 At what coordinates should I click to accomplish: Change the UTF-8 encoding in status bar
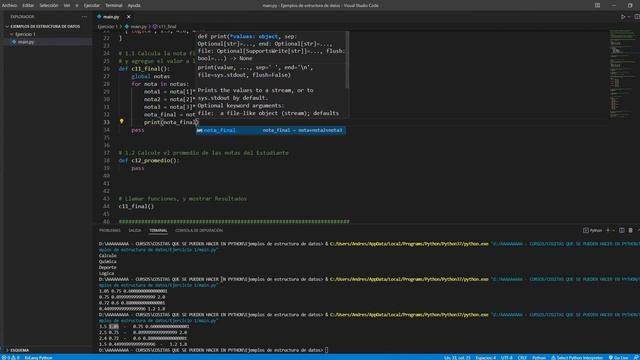point(507,357)
